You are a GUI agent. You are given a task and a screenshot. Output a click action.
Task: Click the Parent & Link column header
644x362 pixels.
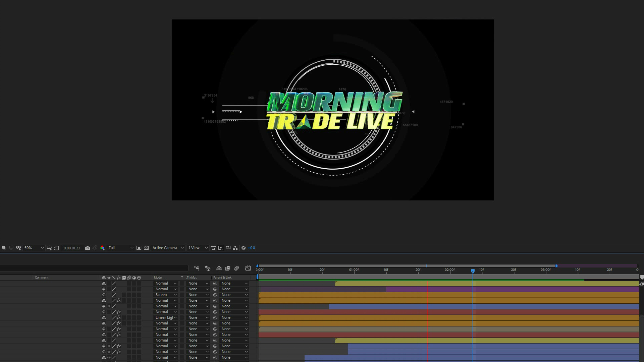tap(222, 278)
